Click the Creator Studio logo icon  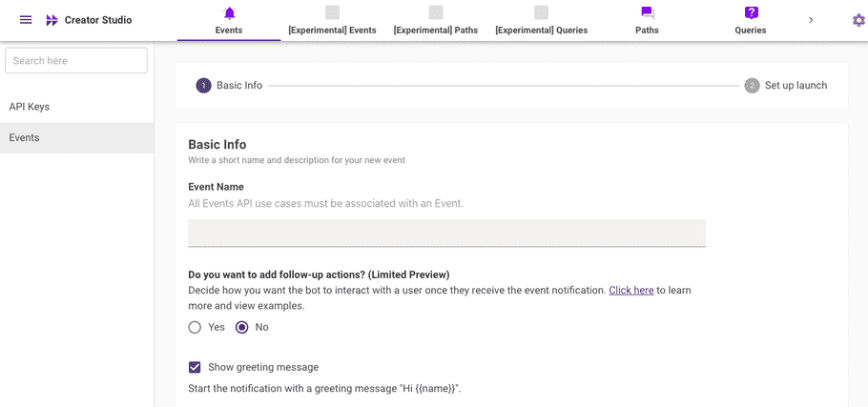pyautogui.click(x=52, y=20)
